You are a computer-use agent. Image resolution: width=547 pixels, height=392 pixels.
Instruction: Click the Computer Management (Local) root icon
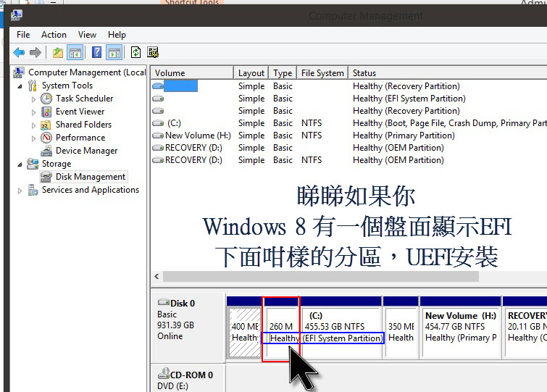click(19, 72)
